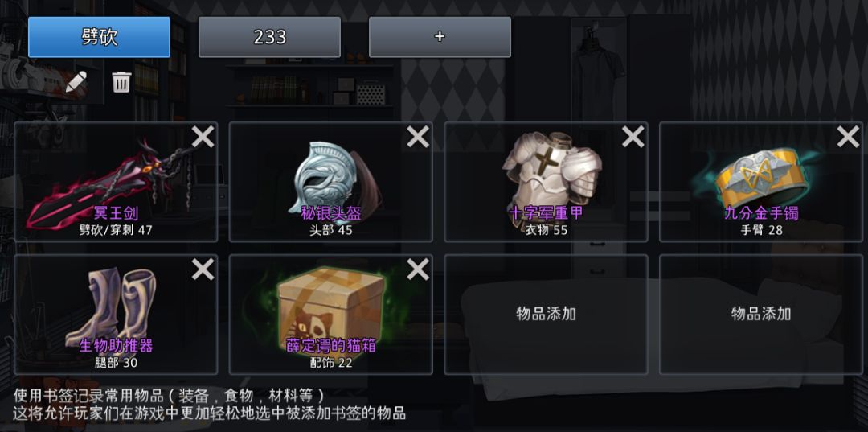Viewport: 868px width, 432px height.
Task: Add a new bookmark tab with +
Action: pos(440,37)
